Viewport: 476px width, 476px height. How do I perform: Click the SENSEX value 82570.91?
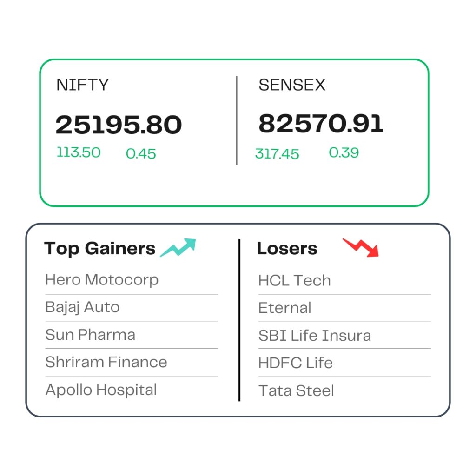point(321,124)
